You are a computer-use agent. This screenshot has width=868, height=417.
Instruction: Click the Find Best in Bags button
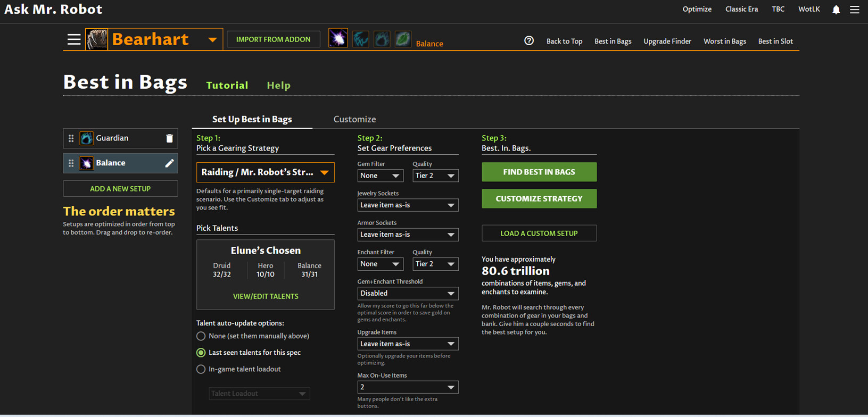pos(539,172)
